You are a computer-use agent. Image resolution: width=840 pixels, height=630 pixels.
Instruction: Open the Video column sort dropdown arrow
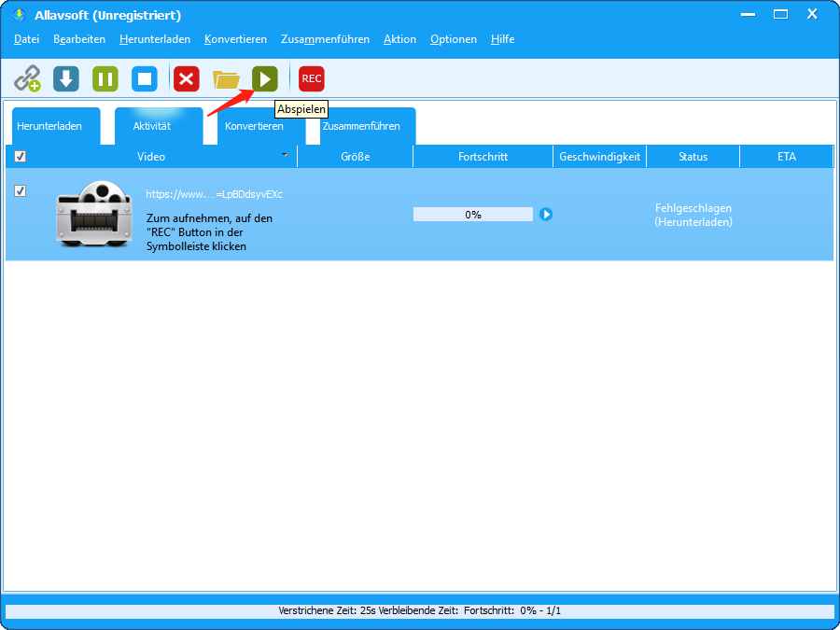[285, 155]
